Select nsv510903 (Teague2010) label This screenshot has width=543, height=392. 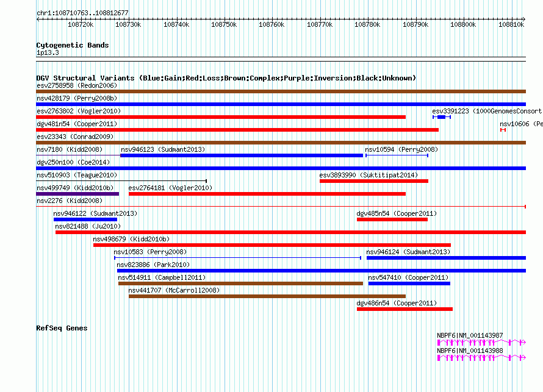[x=77, y=175]
